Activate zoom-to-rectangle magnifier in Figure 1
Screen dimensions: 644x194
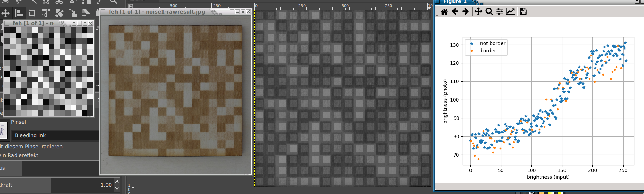click(489, 12)
